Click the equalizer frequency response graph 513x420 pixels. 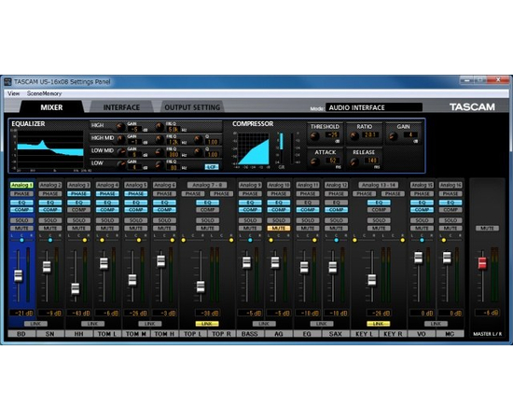tap(50, 150)
